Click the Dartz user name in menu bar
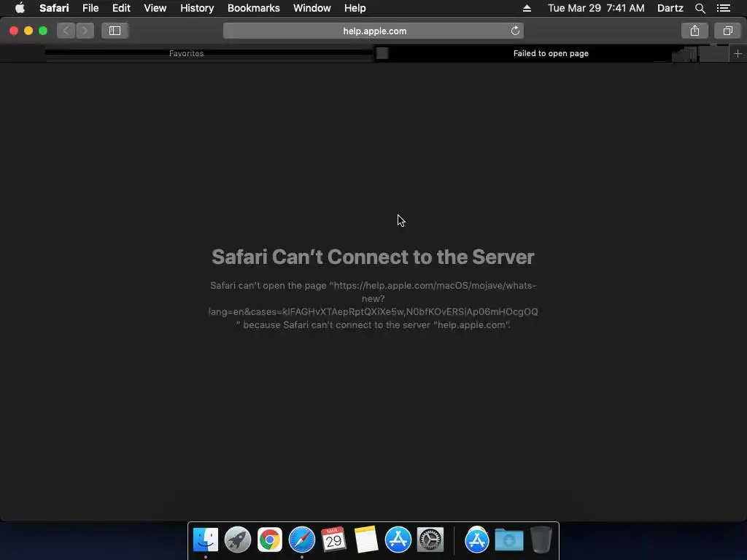The width and height of the screenshot is (747, 560). (670, 8)
